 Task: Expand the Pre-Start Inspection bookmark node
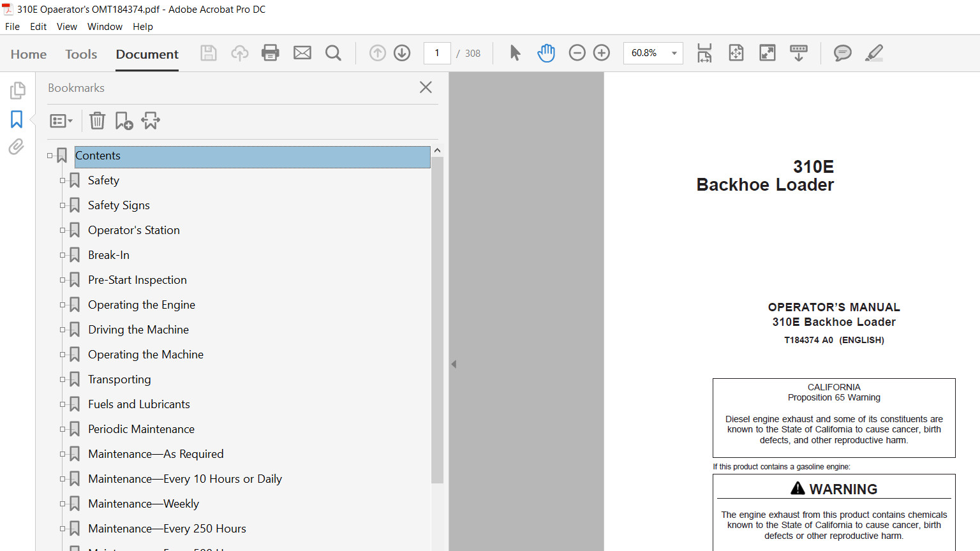(63, 280)
